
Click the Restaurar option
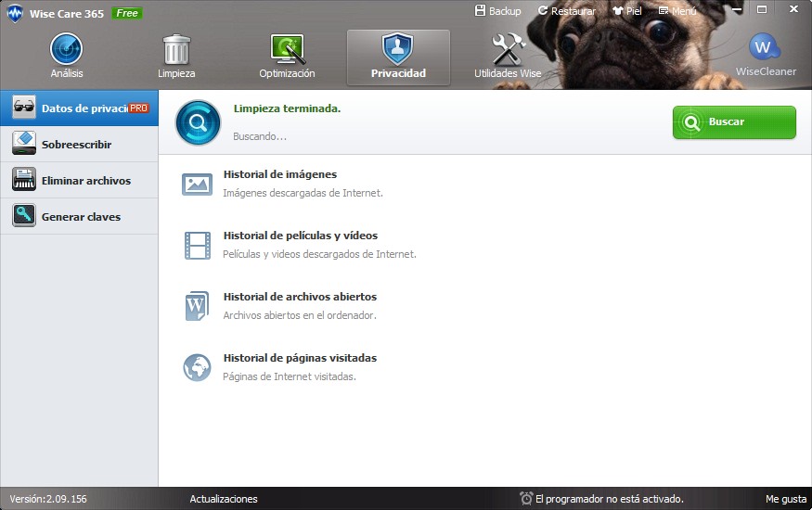click(566, 11)
